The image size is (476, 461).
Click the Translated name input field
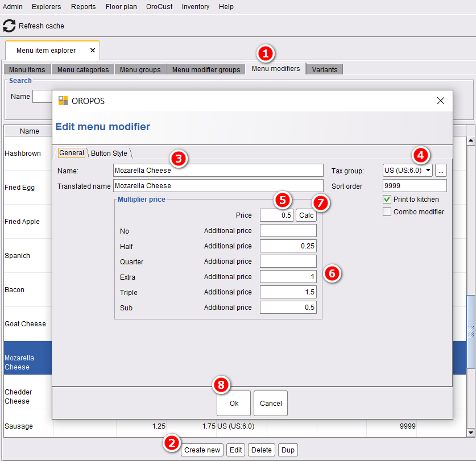click(x=218, y=186)
